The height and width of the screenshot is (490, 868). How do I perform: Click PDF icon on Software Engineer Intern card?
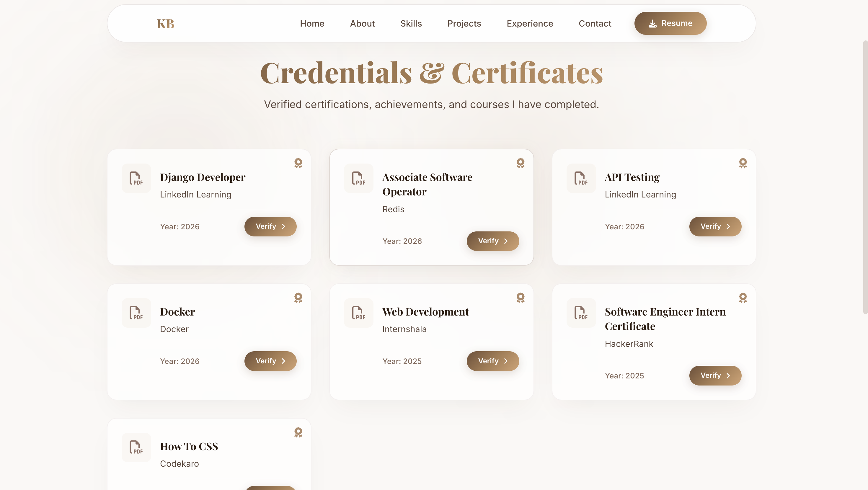pyautogui.click(x=581, y=313)
